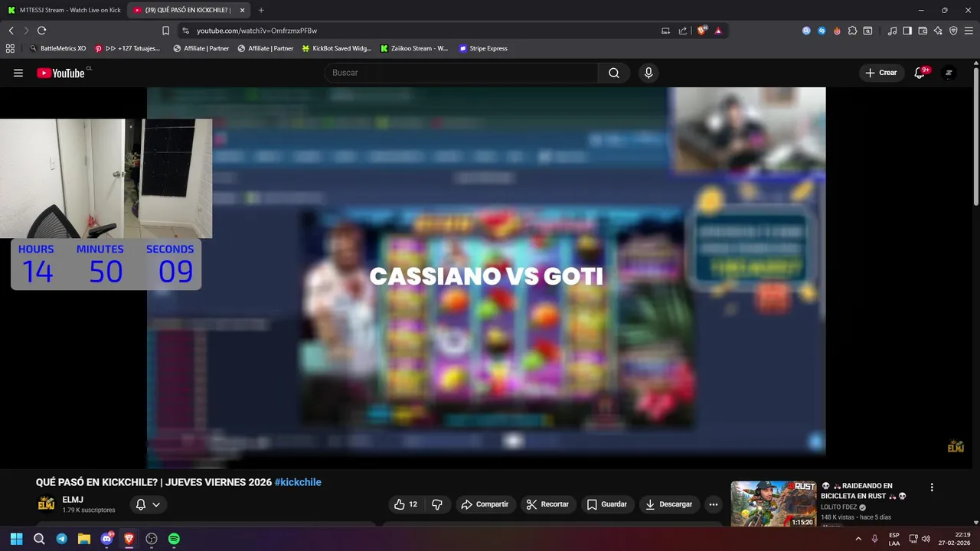Open the bookmarks apps grid icon
Screen dimensions: 980x551
click(10, 48)
